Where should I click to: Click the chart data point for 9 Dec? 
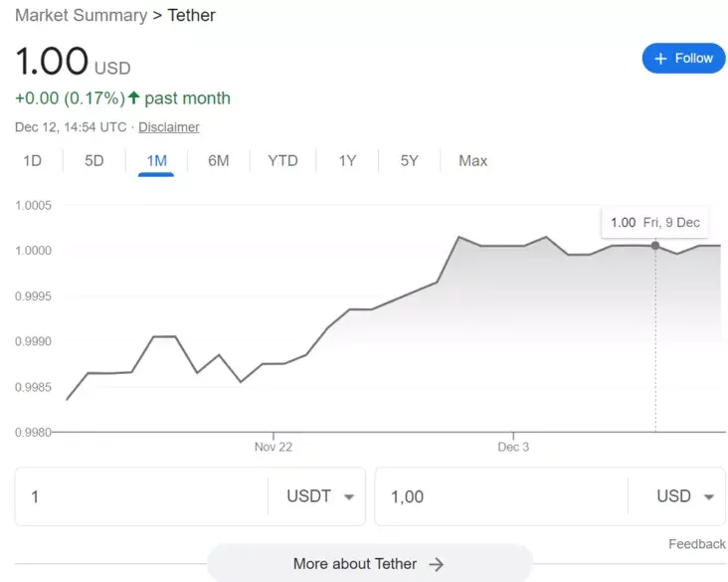coord(654,245)
